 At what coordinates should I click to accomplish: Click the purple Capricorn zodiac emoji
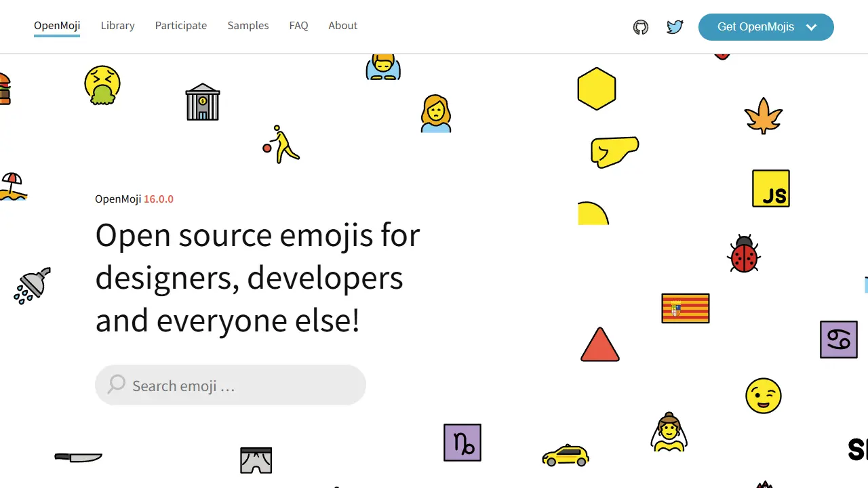click(x=462, y=443)
